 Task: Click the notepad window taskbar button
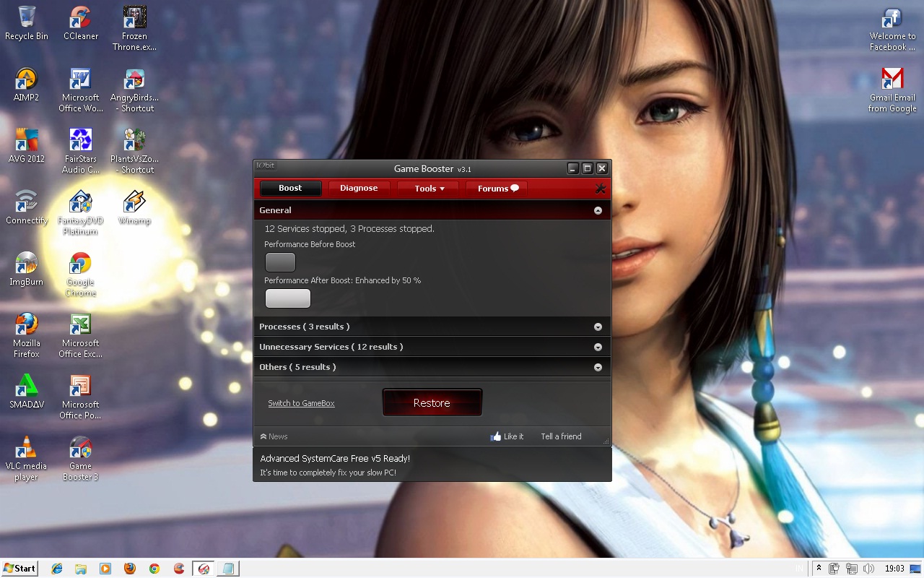pos(228,569)
